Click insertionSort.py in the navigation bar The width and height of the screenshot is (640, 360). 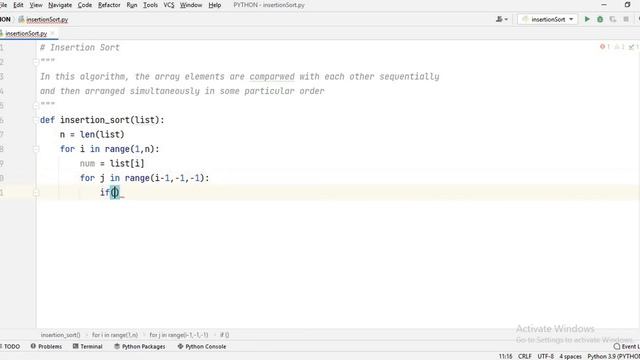point(43,19)
